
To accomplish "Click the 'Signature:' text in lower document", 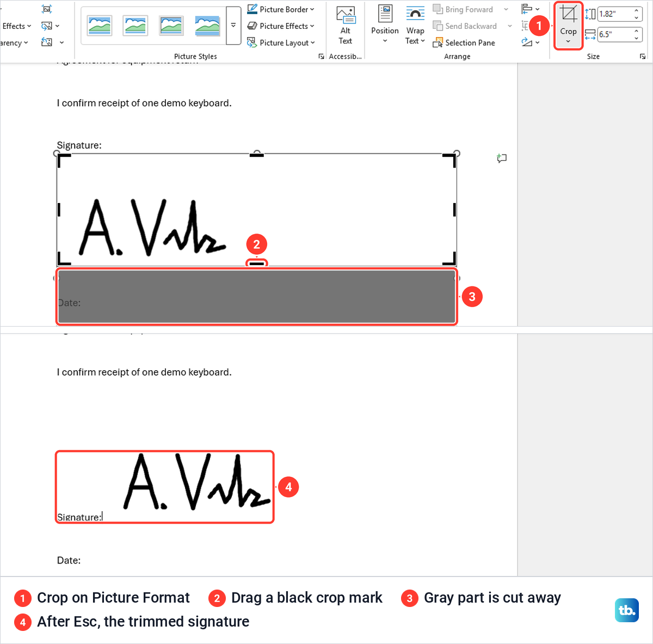I will tap(79, 517).
